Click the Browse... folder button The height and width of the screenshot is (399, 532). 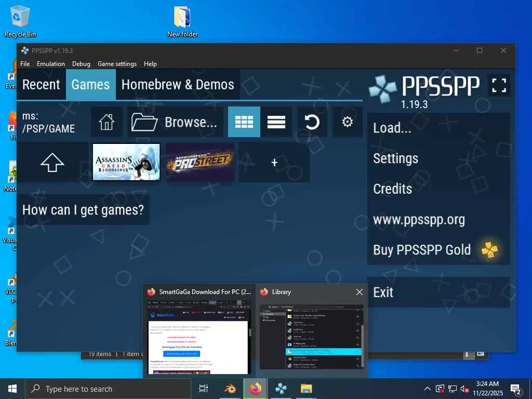[176, 122]
